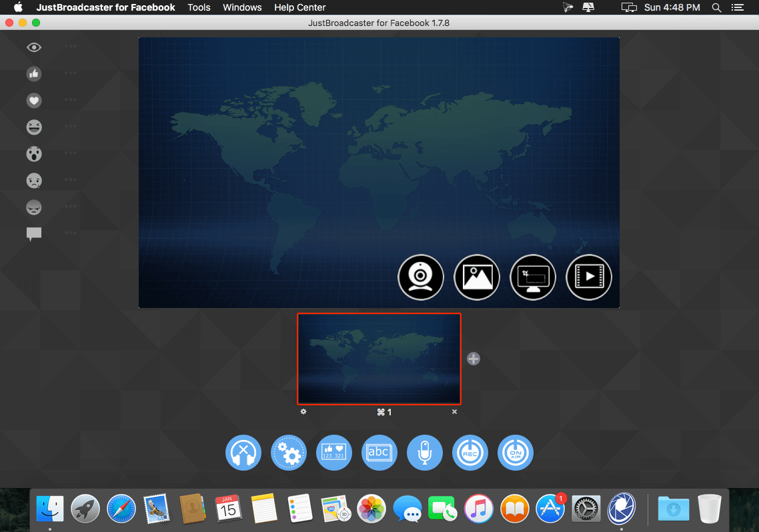Open FaceTime from the dock
The image size is (759, 532).
442,509
